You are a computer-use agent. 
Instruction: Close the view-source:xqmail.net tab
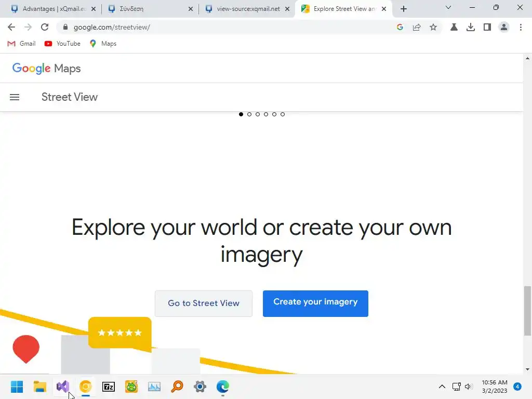(287, 9)
